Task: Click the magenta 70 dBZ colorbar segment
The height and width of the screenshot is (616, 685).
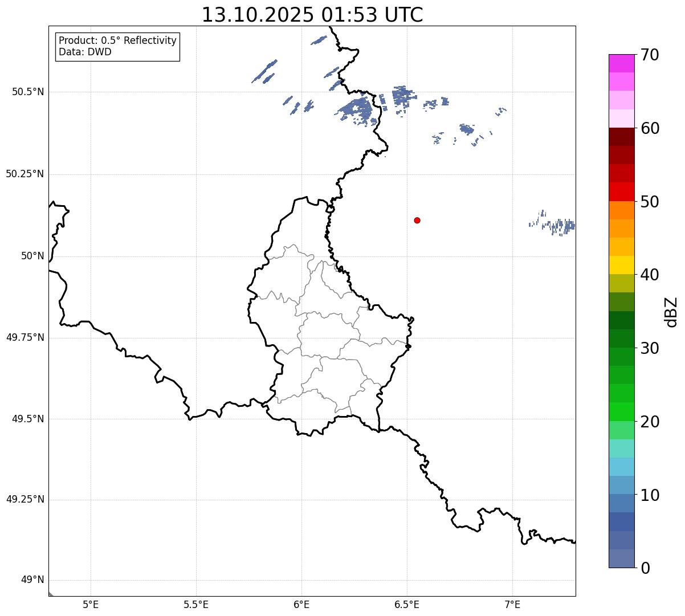Action: point(621,63)
